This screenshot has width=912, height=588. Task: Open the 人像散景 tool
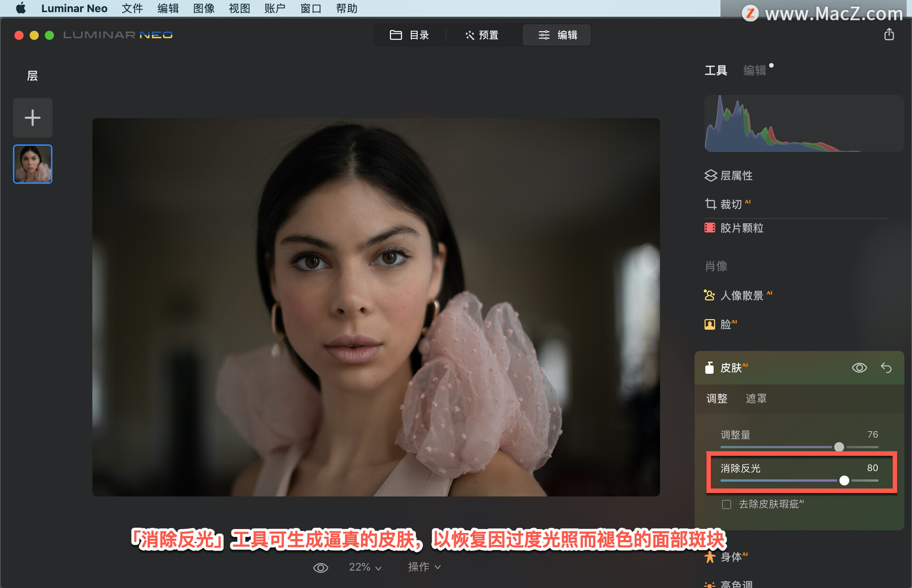click(x=741, y=295)
